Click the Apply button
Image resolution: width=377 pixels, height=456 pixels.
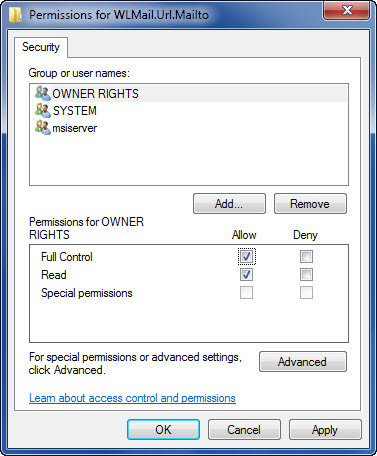[325, 430]
